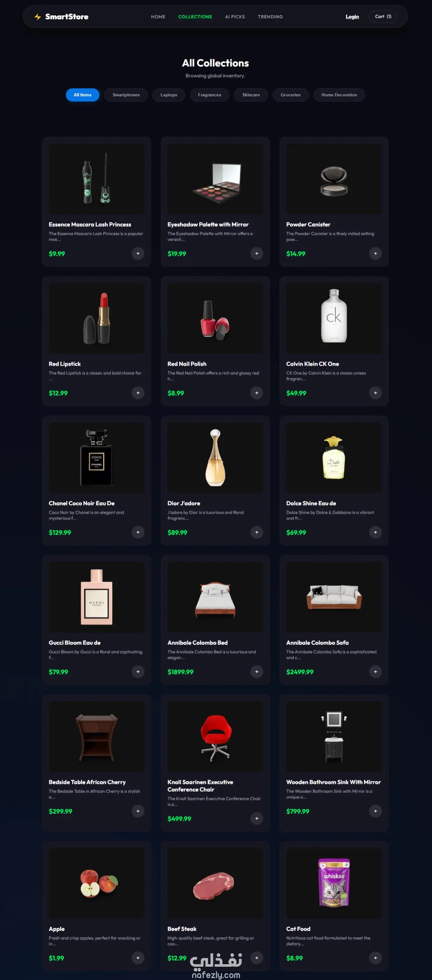This screenshot has width=432, height=980.
Task: Add Dior J'adore perfume to cart
Action: 256,532
